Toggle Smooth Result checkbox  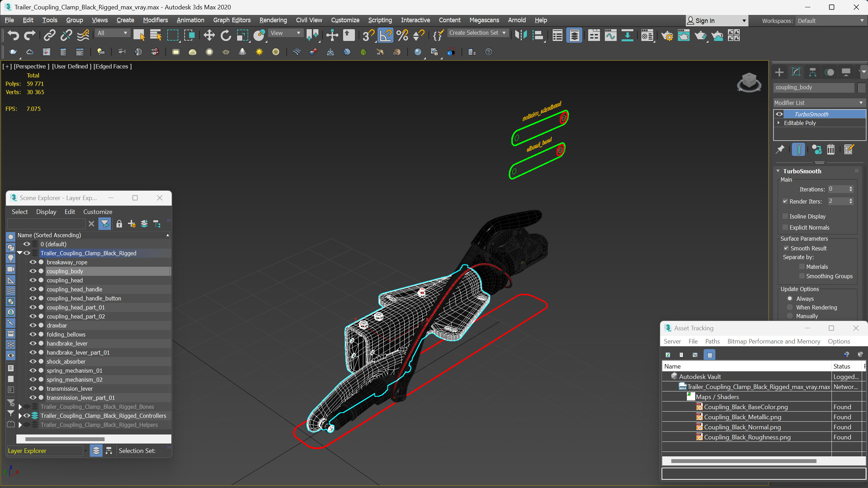tap(786, 248)
